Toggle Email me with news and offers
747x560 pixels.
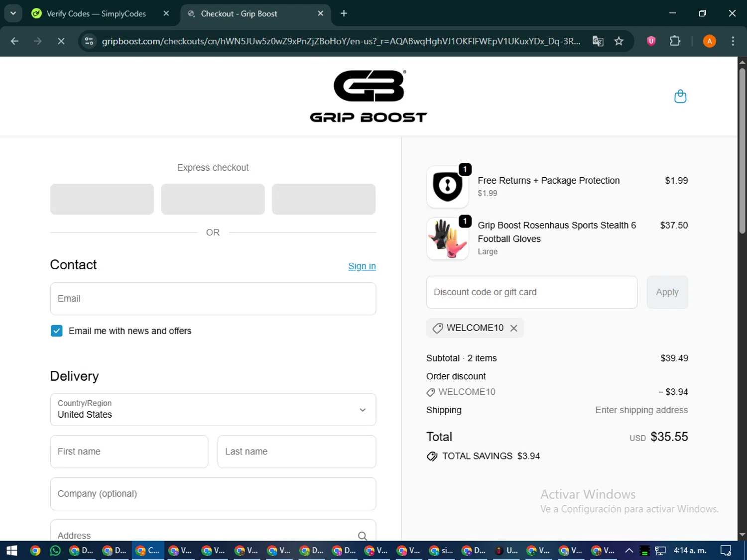(57, 331)
